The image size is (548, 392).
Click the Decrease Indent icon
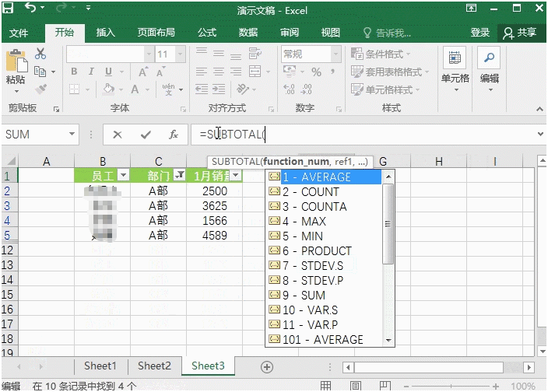pos(202,89)
